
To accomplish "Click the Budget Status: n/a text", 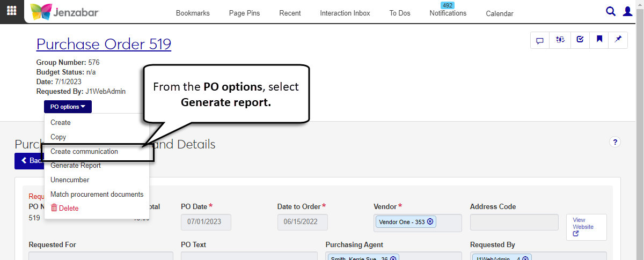I will (66, 72).
